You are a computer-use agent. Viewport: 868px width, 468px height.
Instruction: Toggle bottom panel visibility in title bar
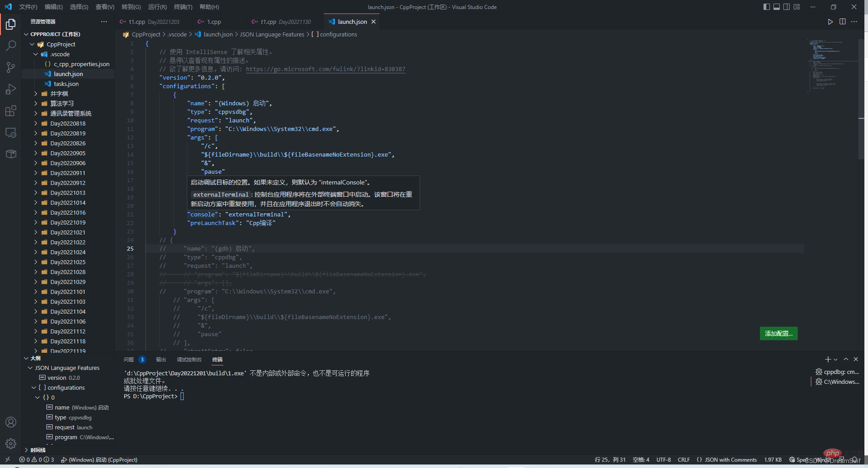[x=777, y=7]
